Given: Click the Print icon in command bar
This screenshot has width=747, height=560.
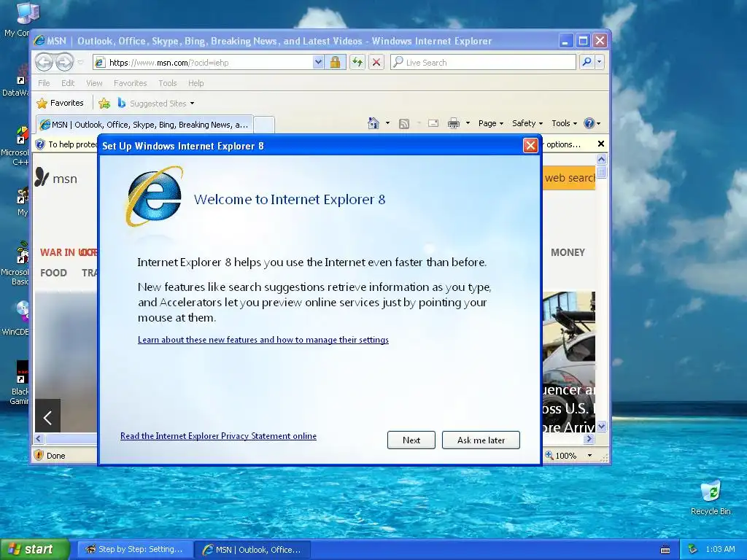Looking at the screenshot, I should tap(454, 123).
